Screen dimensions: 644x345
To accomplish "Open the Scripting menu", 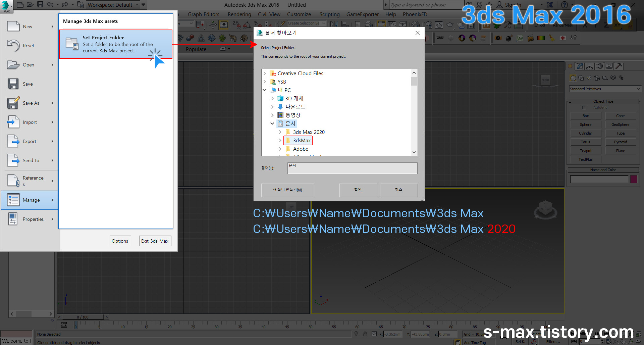I will (329, 14).
